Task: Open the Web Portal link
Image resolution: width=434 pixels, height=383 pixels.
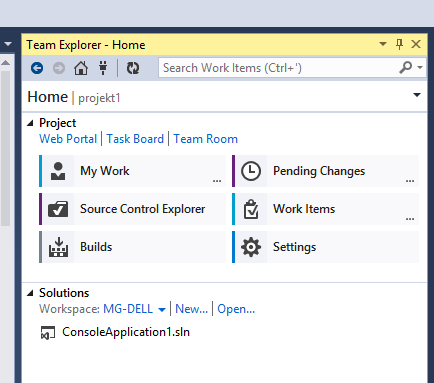Action: [68, 139]
